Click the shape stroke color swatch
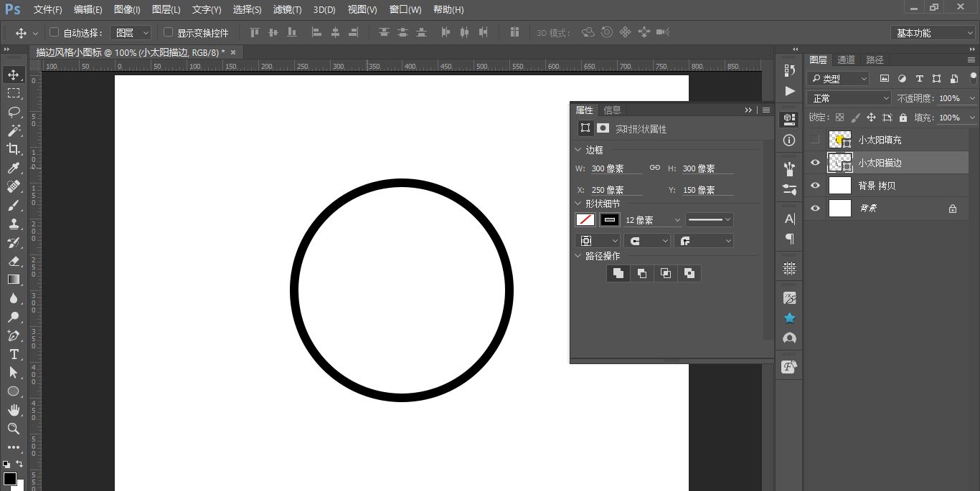The width and height of the screenshot is (980, 491). (x=610, y=220)
